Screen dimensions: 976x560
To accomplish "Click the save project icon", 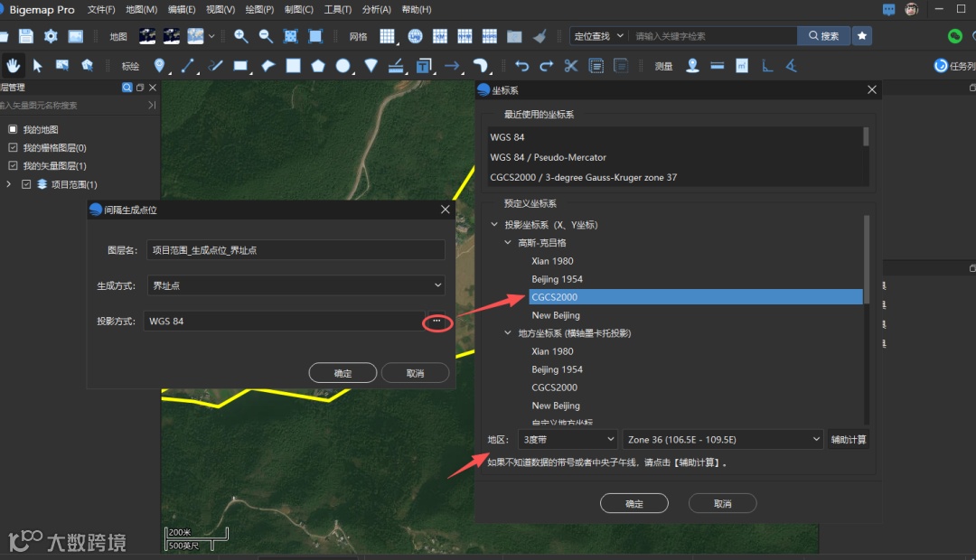I will click(25, 36).
